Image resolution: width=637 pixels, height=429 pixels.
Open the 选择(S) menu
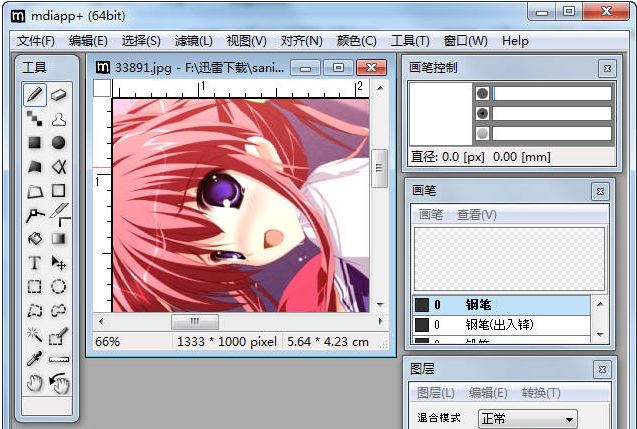click(141, 41)
